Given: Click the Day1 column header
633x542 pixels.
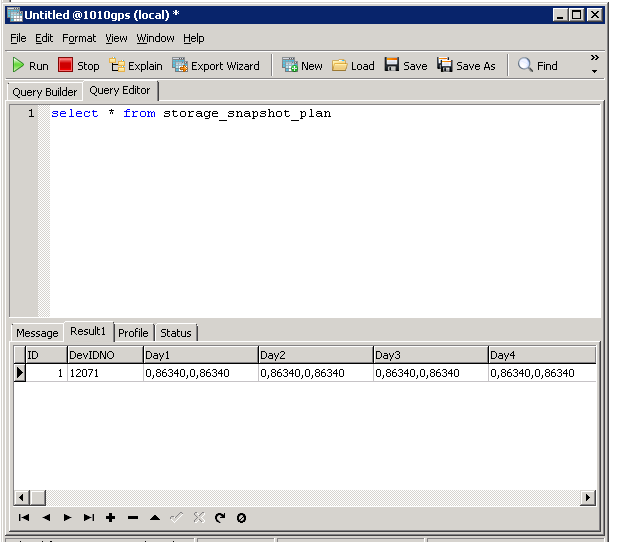Looking at the screenshot, I should (x=201, y=355).
